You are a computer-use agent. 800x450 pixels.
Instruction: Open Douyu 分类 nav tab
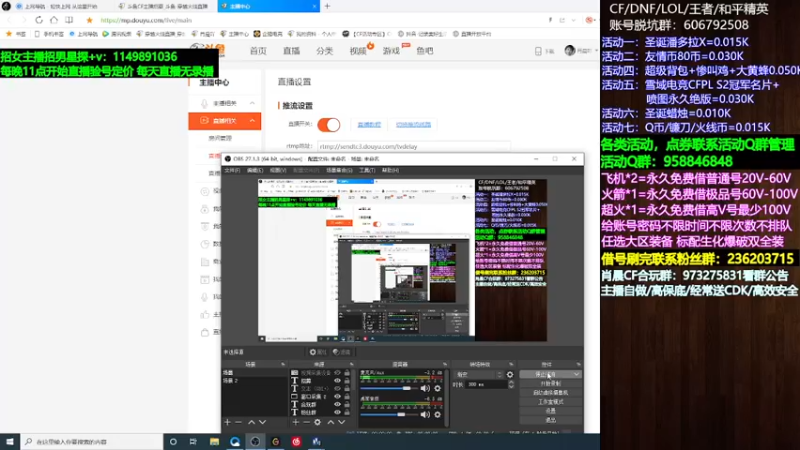tap(324, 51)
